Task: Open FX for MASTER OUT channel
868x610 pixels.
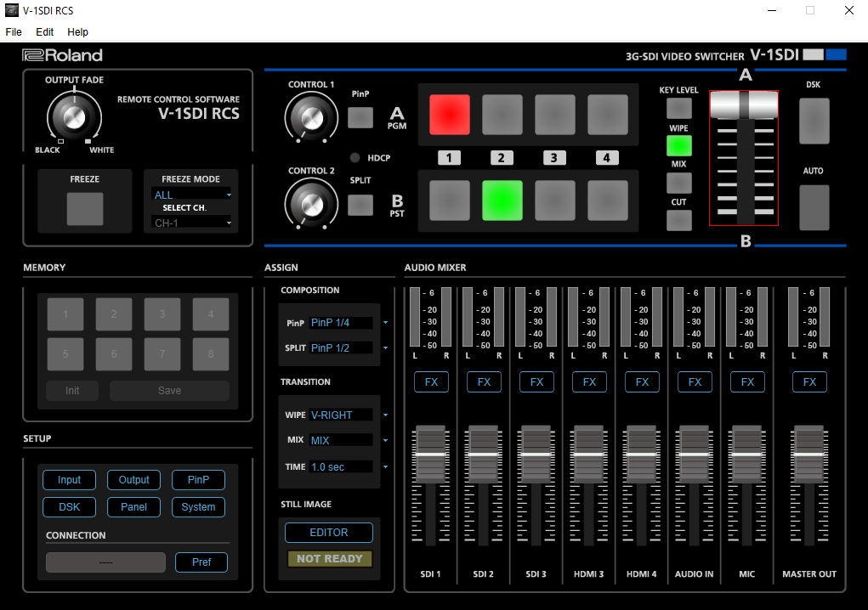Action: (x=809, y=382)
